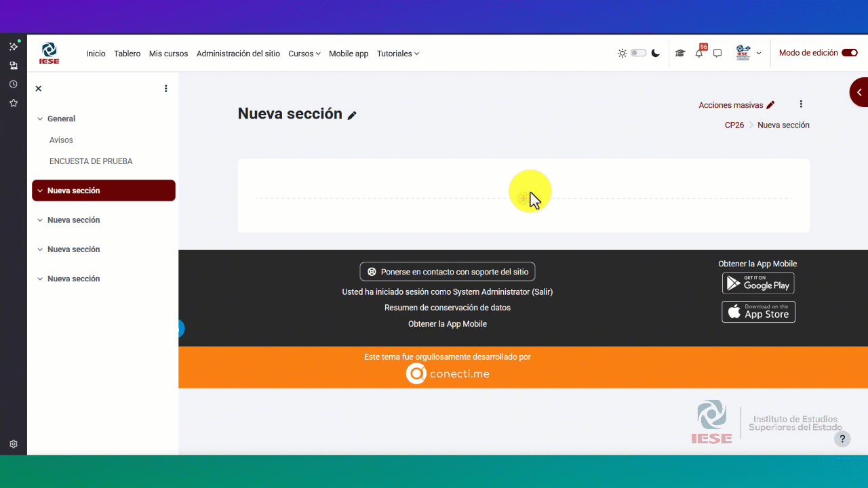Click the "Salir" logout link
The image size is (868, 488).
[x=542, y=291]
